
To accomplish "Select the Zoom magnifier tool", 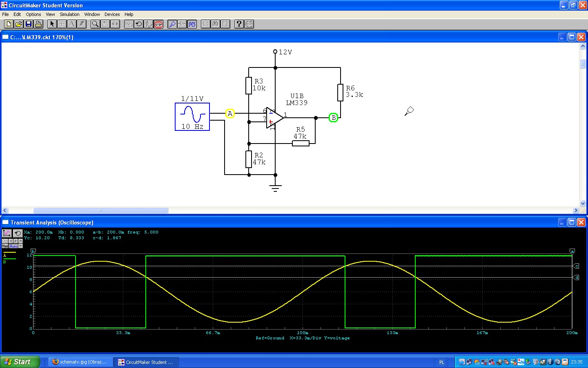I will (95, 24).
